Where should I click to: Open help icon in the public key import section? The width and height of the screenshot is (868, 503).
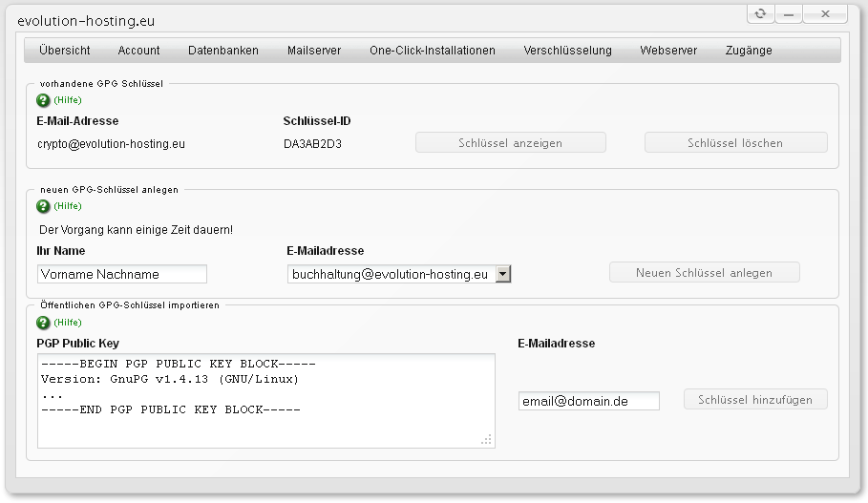tap(43, 323)
